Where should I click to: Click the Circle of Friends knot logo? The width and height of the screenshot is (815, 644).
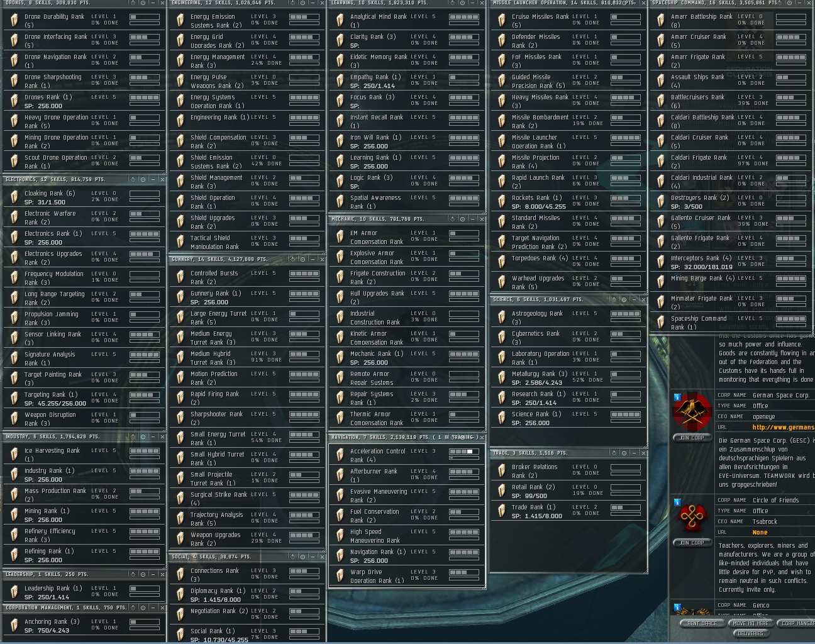692,517
